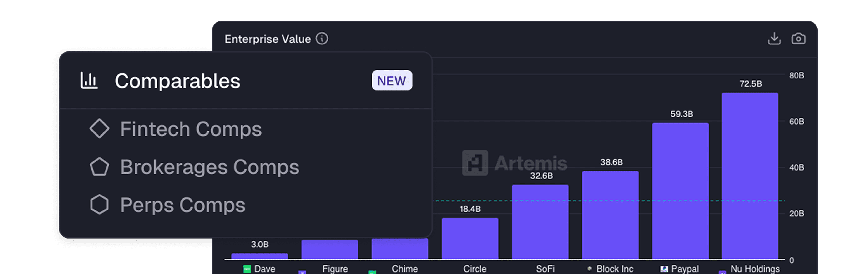Click the hexagon icon beside Perps Comps
868x274 pixels.
click(99, 205)
